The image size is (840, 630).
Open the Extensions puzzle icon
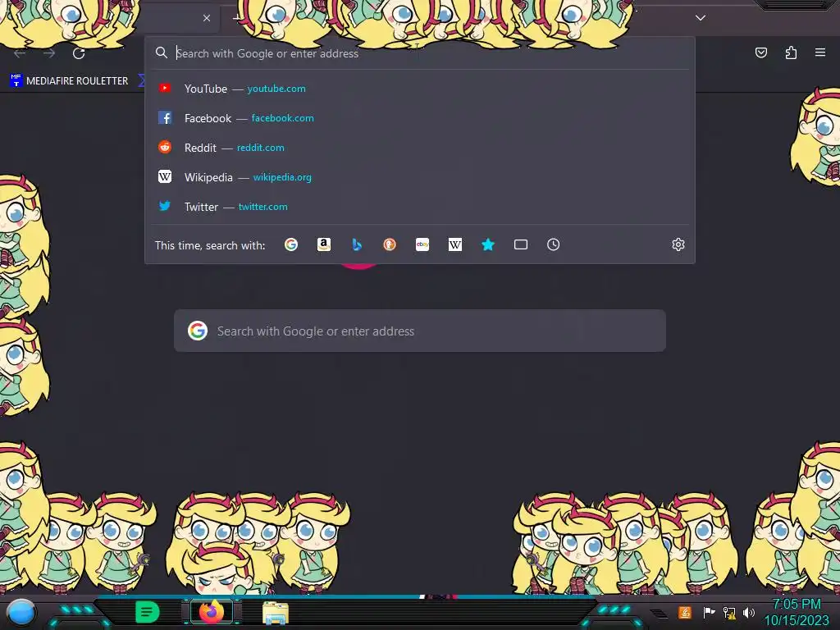[791, 52]
